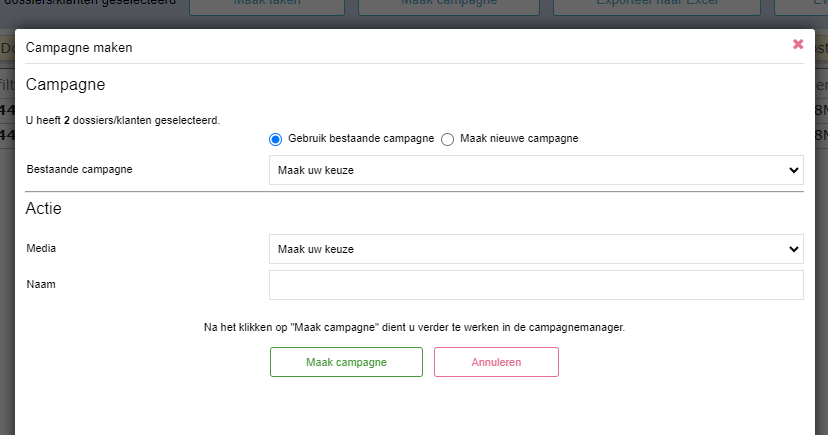Cancel with the Annuleren button

(x=496, y=362)
